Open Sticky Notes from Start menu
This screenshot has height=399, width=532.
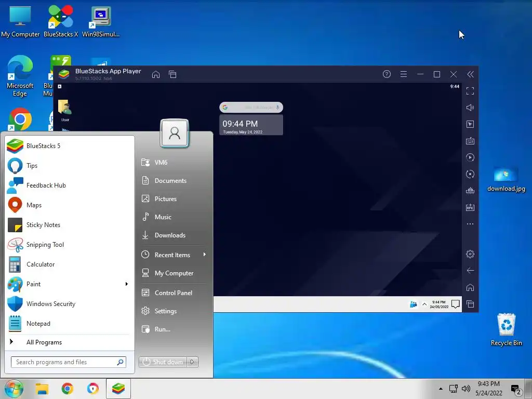(x=70, y=224)
